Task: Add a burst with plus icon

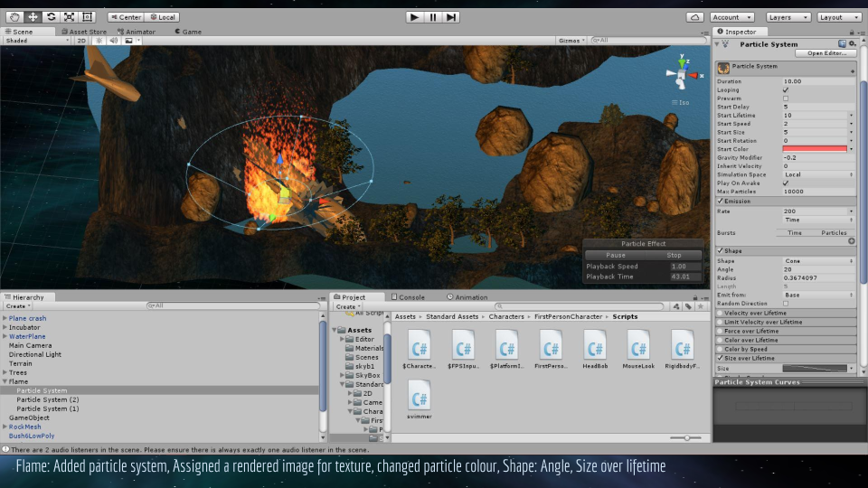Action: click(x=851, y=241)
